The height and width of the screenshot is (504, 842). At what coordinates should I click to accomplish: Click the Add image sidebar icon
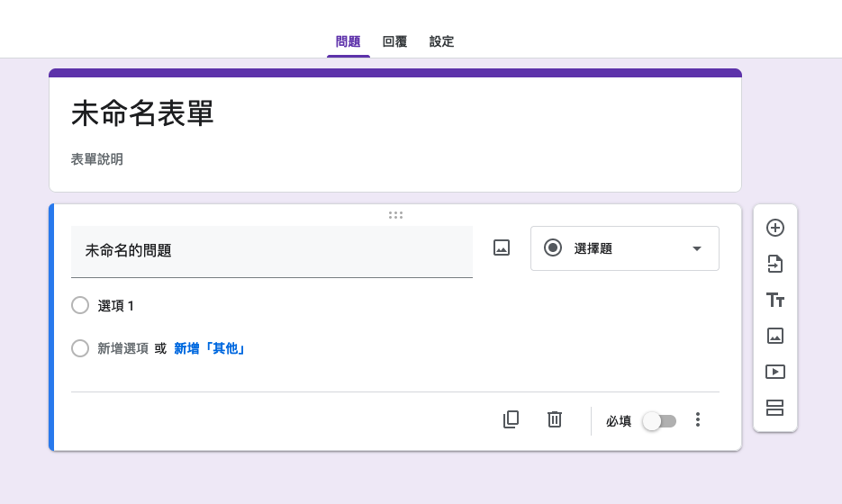(774, 336)
